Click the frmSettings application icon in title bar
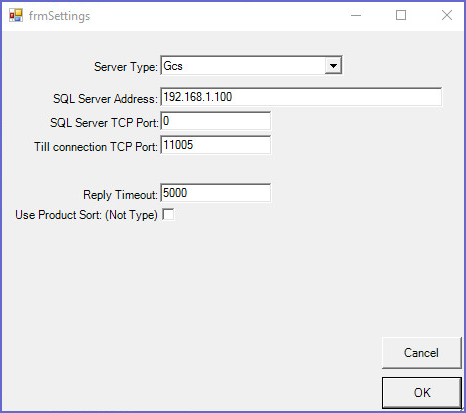The height and width of the screenshot is (413, 466). point(16,15)
